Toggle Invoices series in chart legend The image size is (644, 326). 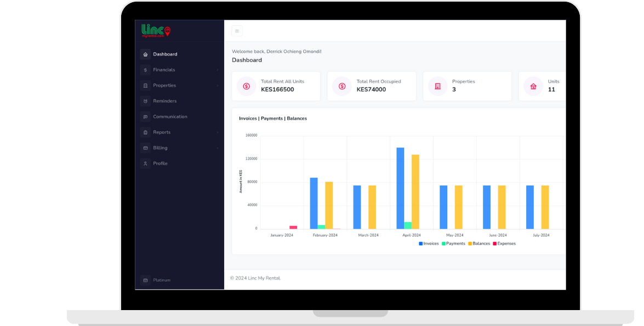tap(429, 244)
